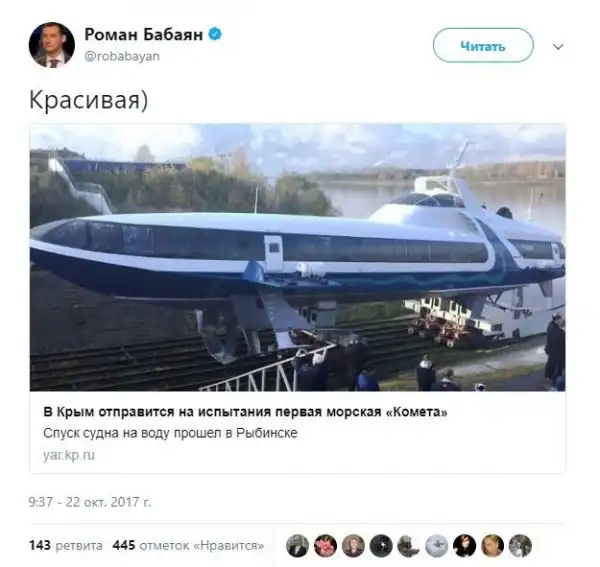Click the Читать follow button
Screen dimensions: 600x567
point(483,46)
